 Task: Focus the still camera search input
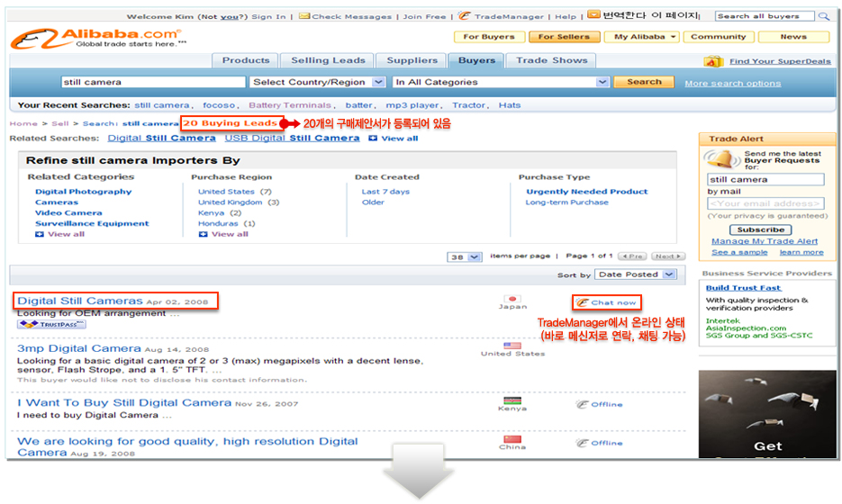coord(153,82)
